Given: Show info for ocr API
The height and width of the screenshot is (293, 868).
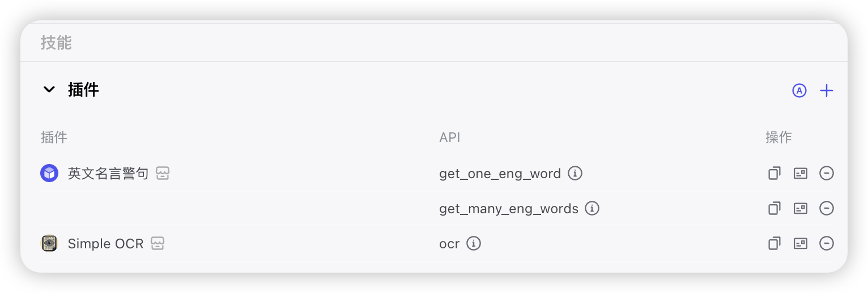Looking at the screenshot, I should point(474,243).
